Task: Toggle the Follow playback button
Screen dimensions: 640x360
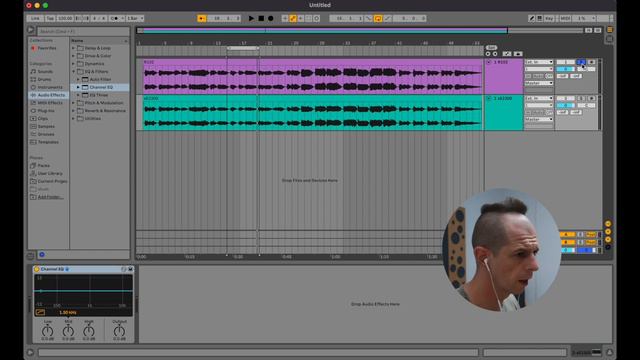Action: (x=202, y=18)
